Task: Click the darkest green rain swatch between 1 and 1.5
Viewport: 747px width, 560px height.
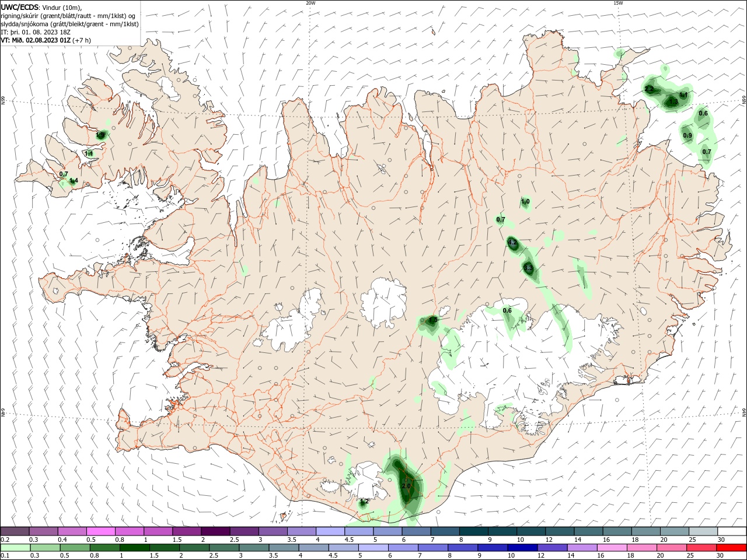Action: (135, 548)
